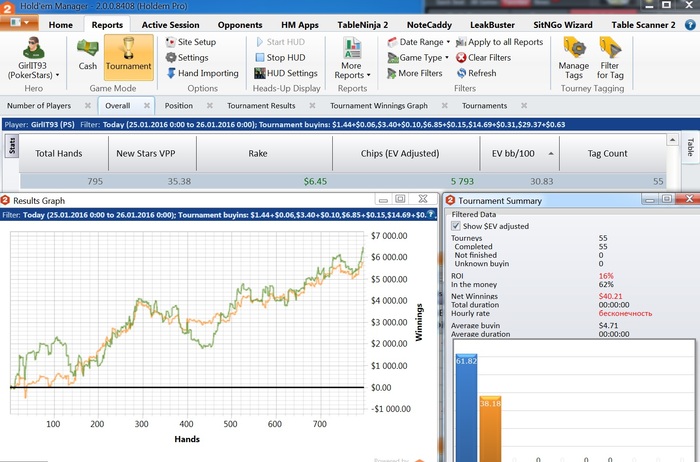Viewport: 700px width, 462px height.
Task: Click the help icon in Results Graph filter bar
Action: [431, 215]
